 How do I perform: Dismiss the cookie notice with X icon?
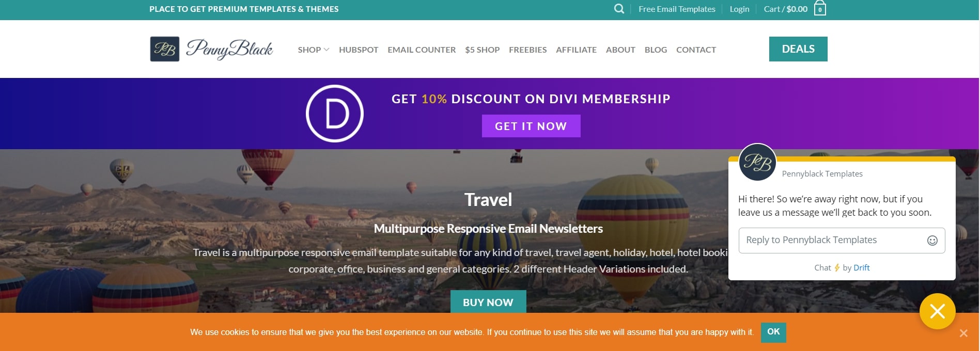(x=963, y=333)
